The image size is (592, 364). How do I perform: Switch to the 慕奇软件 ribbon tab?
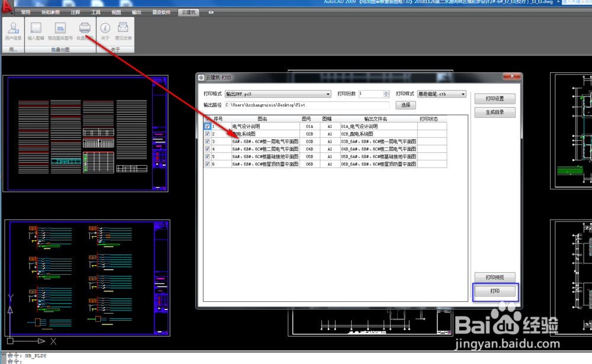pos(161,12)
